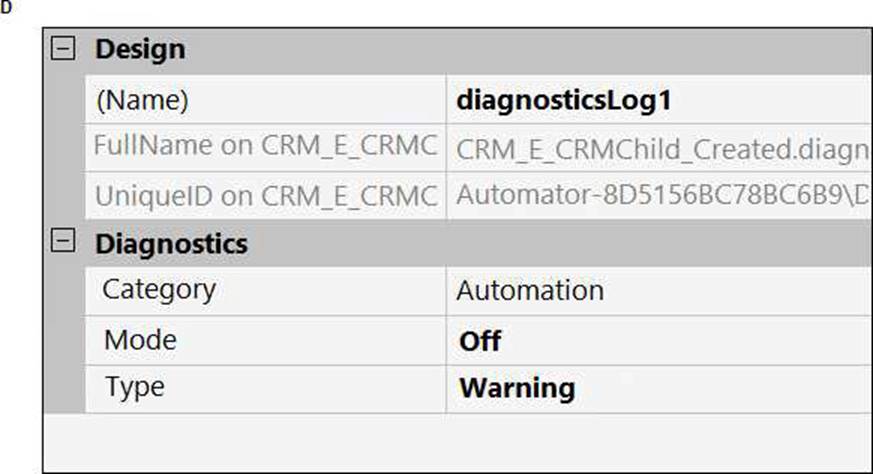Select the (Name) property label
The height and width of the screenshot is (474, 873).
pyautogui.click(x=141, y=100)
